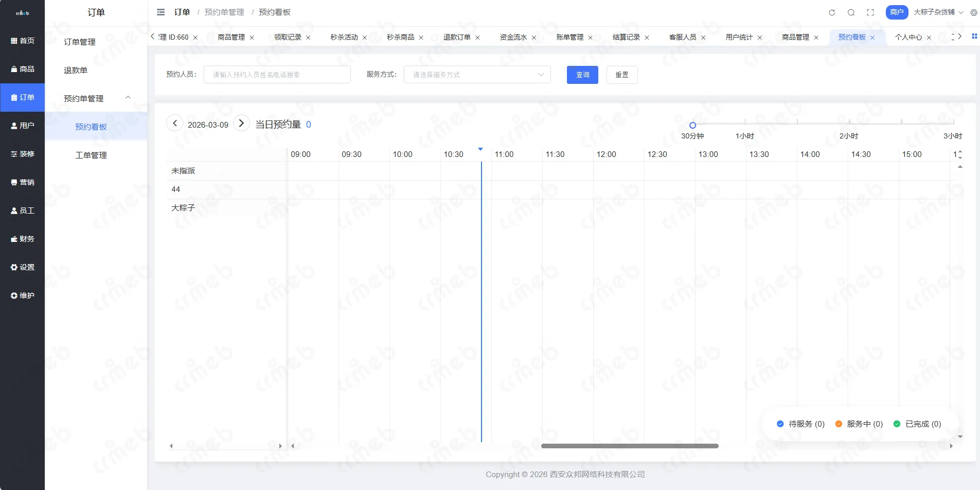Select the 44 staff row
Viewport: 980px width, 490px height.
coord(226,189)
